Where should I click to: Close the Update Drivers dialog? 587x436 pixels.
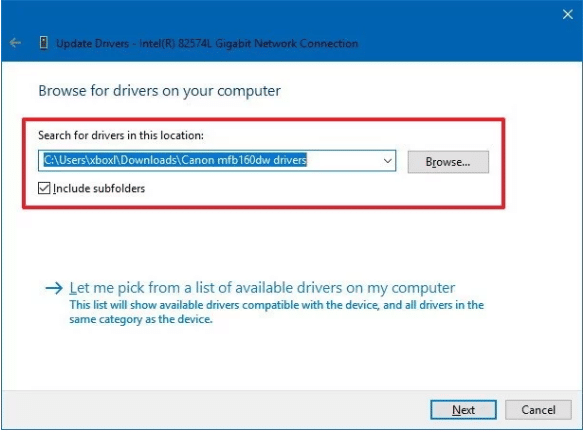tap(568, 14)
